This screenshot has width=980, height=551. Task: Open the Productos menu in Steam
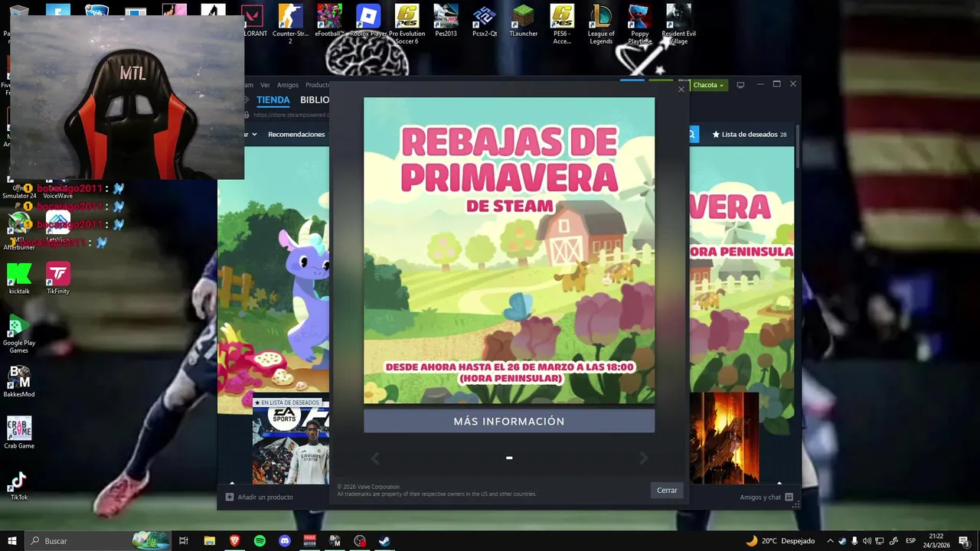[x=318, y=85]
